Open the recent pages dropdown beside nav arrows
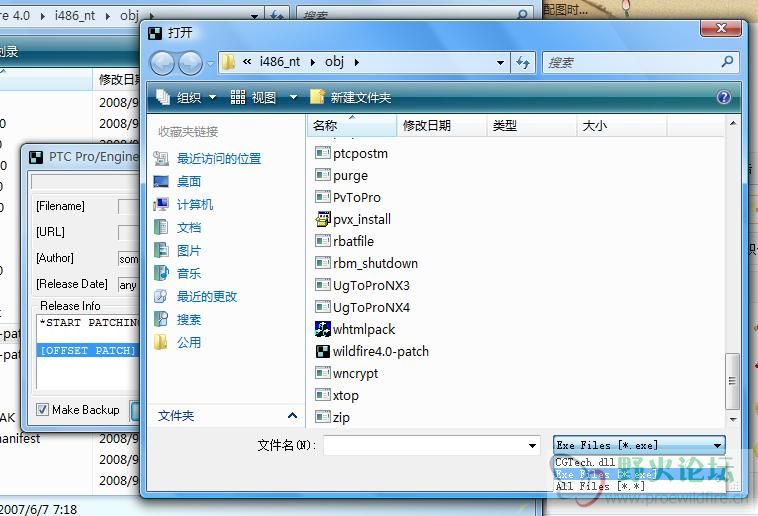This screenshot has width=758, height=516. pos(210,63)
